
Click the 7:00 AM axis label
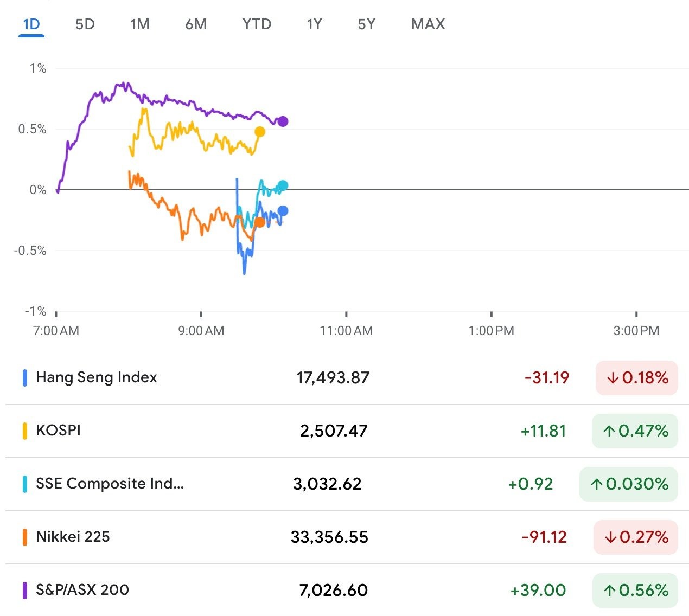click(x=56, y=331)
